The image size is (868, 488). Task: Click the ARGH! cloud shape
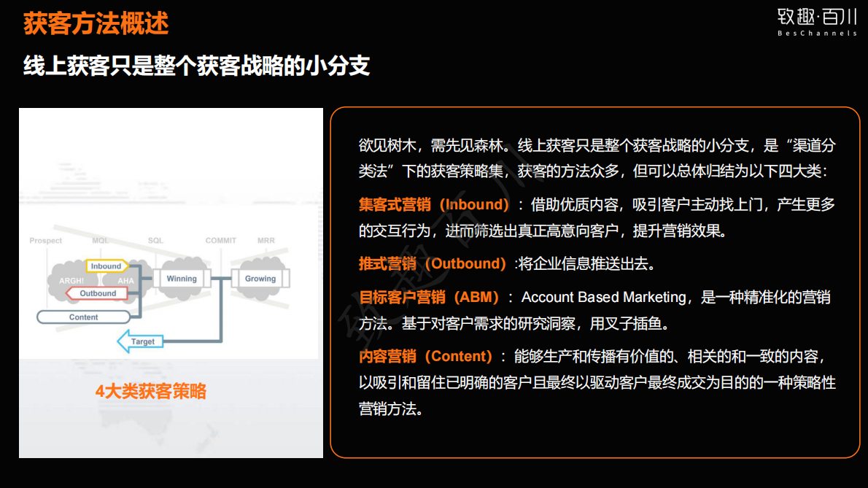pyautogui.click(x=71, y=279)
